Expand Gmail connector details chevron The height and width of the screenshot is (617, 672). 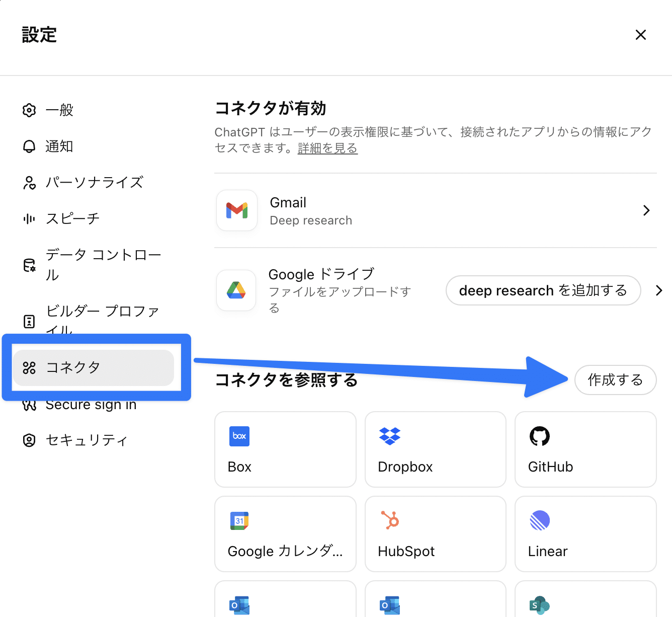coord(646,210)
